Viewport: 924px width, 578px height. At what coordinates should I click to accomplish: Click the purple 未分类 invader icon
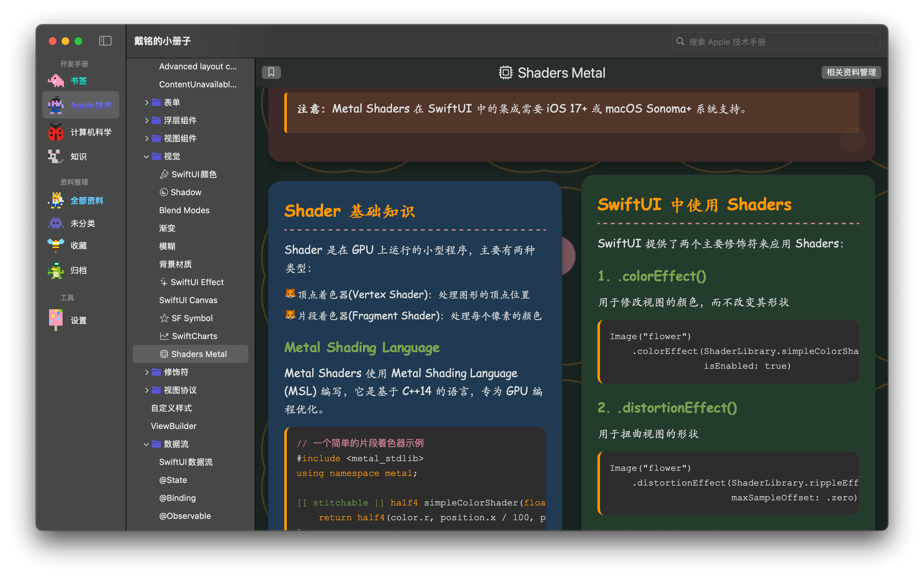56,223
